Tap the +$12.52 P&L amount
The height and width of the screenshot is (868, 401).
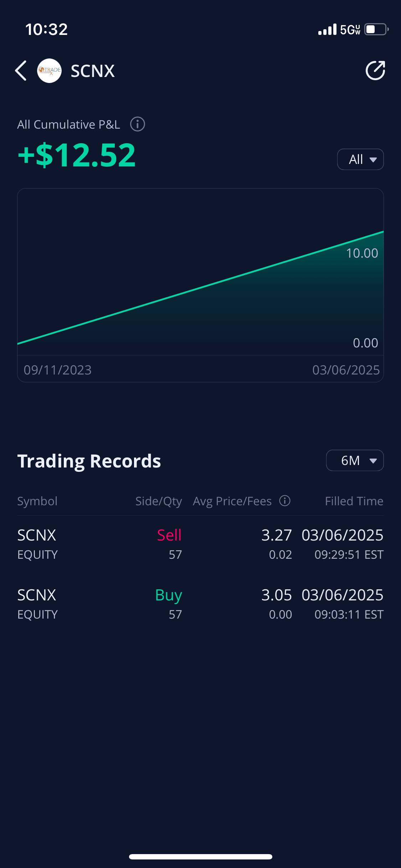pyautogui.click(x=77, y=155)
